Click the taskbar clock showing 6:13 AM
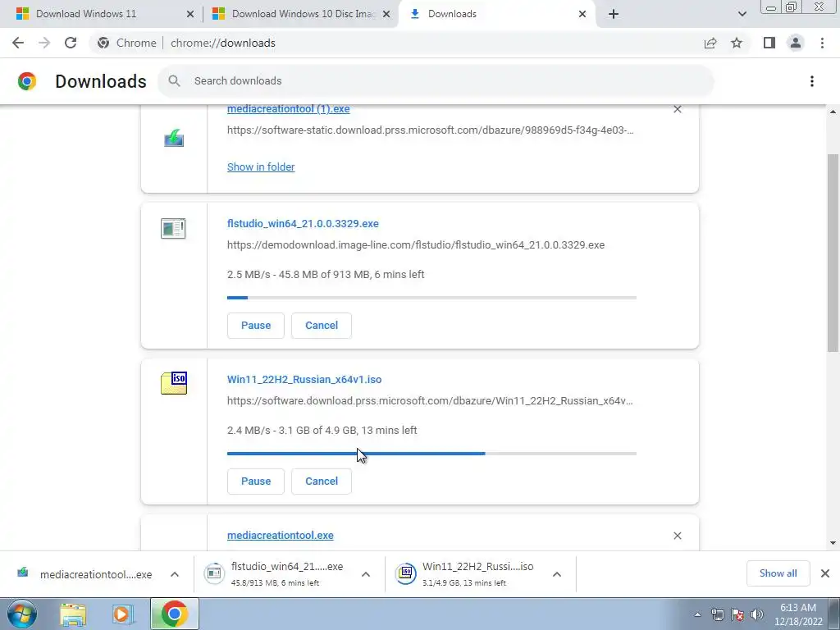The height and width of the screenshot is (630, 840). (x=798, y=614)
